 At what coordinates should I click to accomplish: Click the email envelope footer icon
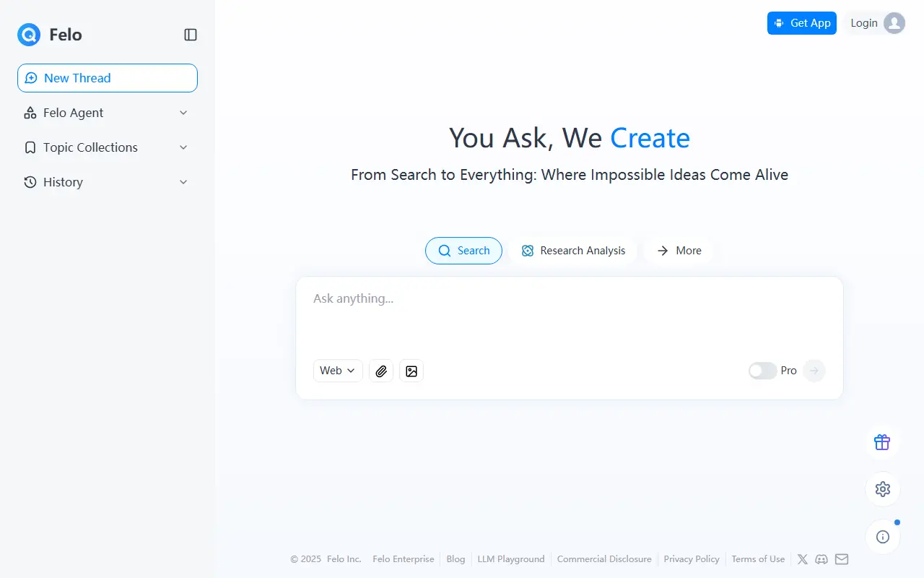point(842,559)
